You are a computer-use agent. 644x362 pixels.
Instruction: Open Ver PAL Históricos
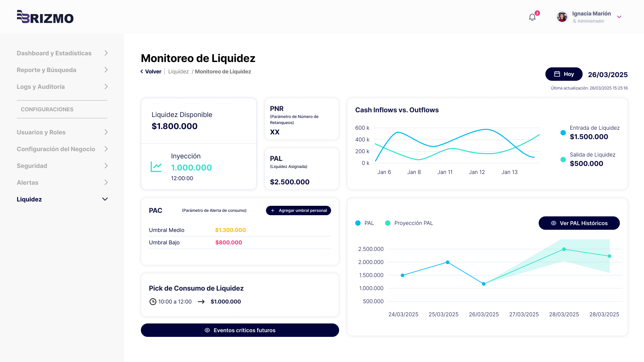click(x=579, y=223)
